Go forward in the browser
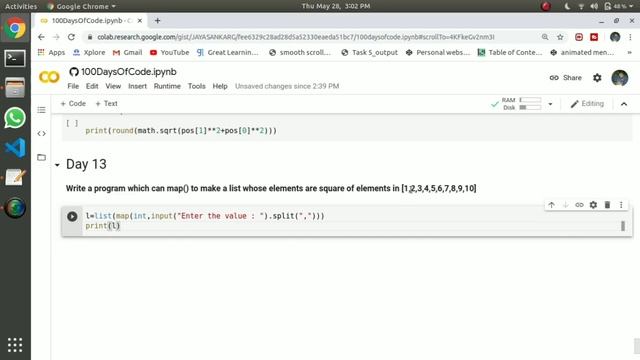Screen dimensions: 640x360 (56, 37)
